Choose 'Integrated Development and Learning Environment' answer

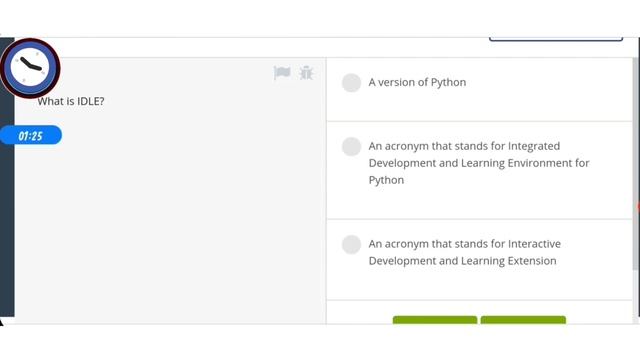[x=351, y=147]
